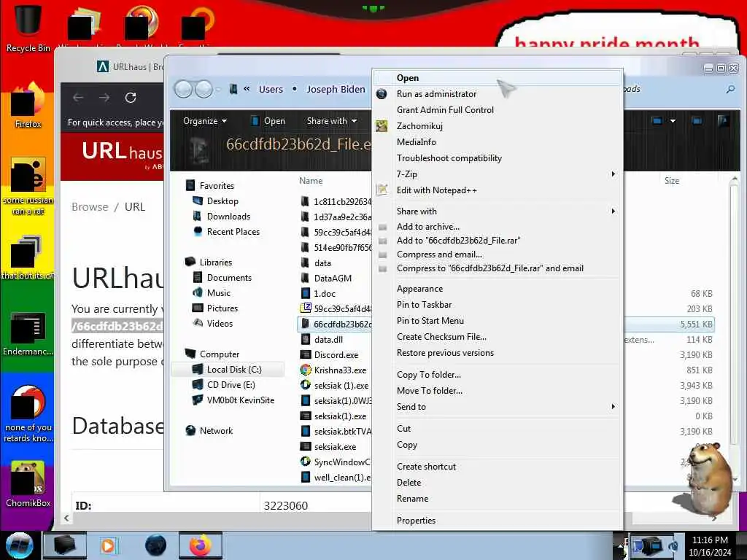Open the ChomikBox desktop shortcut

28,483
